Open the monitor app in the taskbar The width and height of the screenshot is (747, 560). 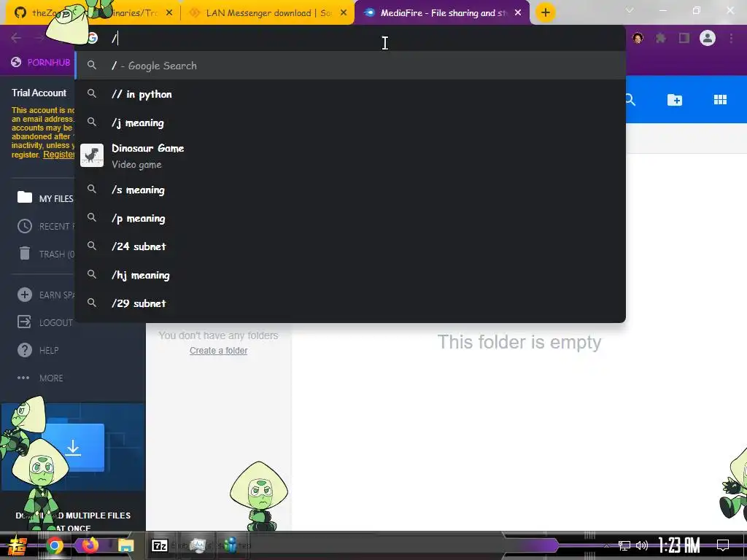[x=197, y=545]
